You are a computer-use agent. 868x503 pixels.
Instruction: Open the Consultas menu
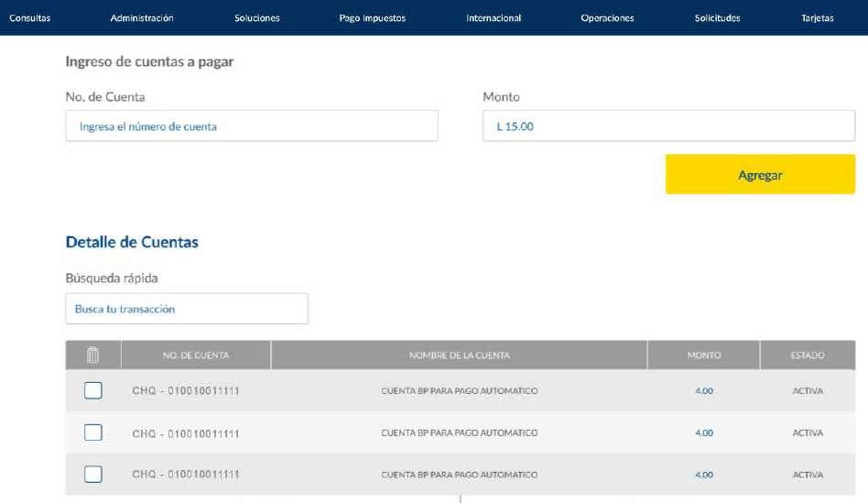click(30, 17)
